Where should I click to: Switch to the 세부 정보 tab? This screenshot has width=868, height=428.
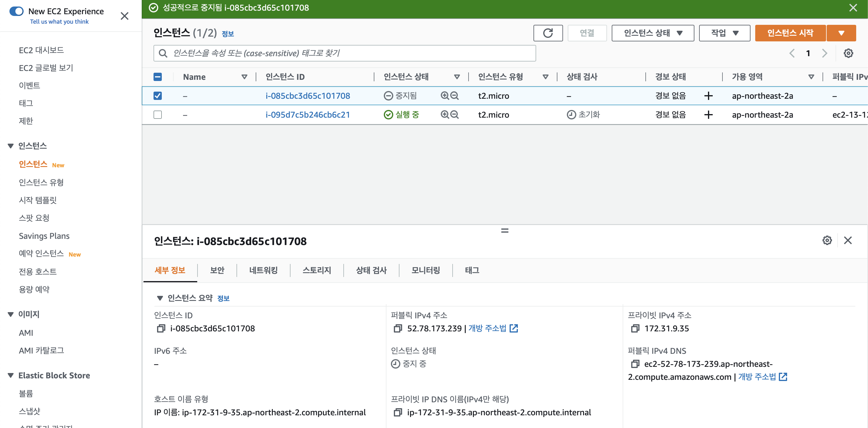tap(170, 270)
